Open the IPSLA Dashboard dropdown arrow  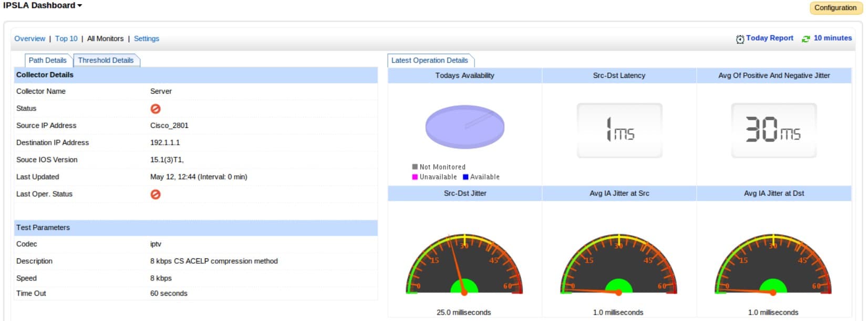80,6
